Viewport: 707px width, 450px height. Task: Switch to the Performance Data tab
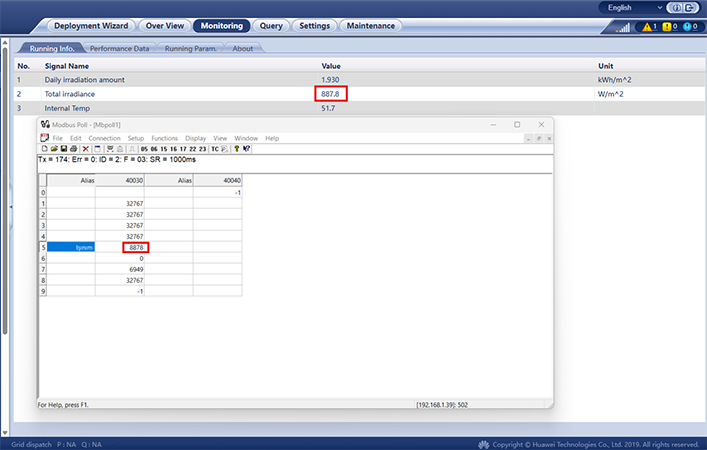[119, 48]
